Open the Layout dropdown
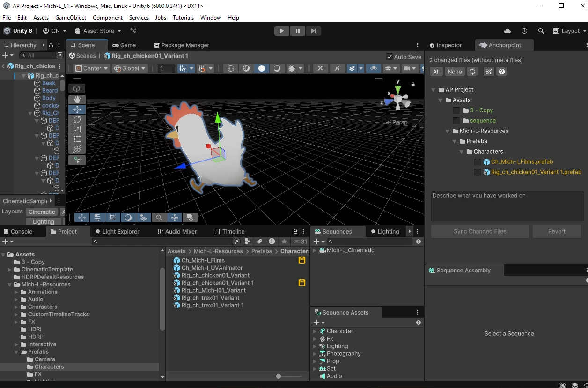Viewport: 588px width, 388px height. pyautogui.click(x=570, y=31)
